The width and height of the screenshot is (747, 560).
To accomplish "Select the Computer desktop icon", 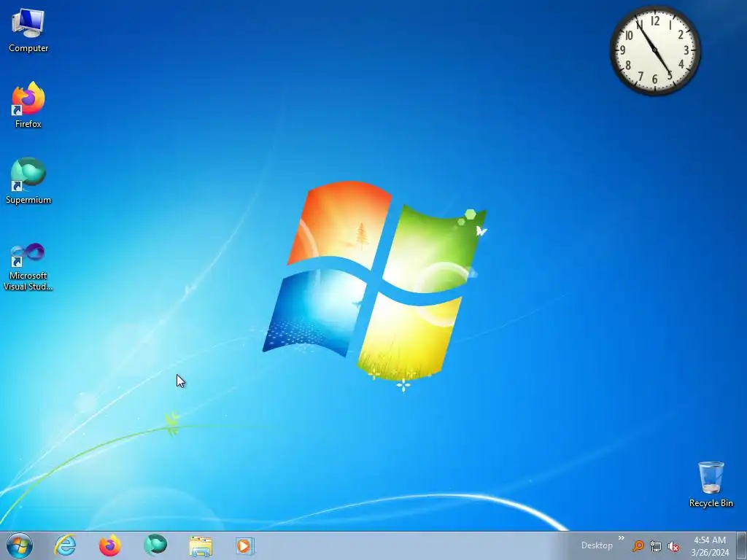I will [28, 30].
